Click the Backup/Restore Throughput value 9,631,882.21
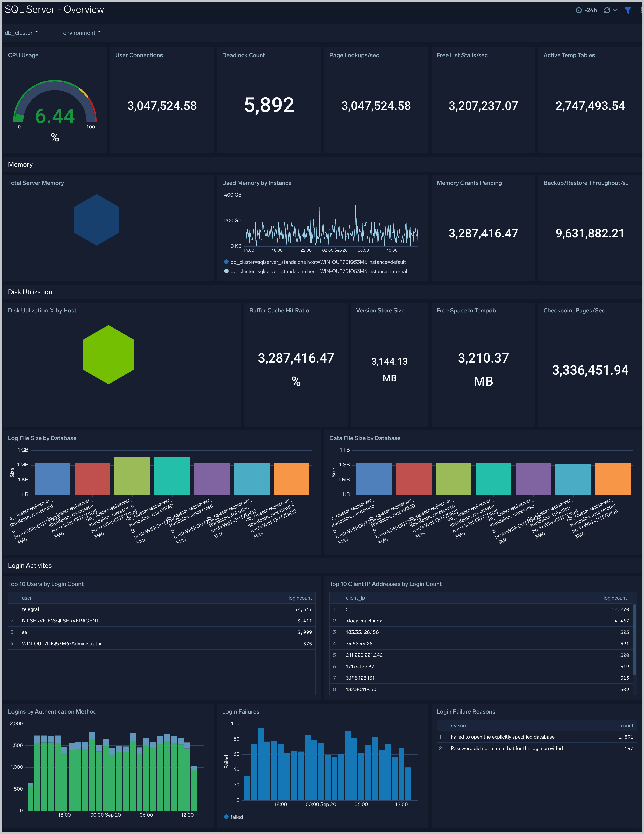The height and width of the screenshot is (834, 644). (x=590, y=233)
